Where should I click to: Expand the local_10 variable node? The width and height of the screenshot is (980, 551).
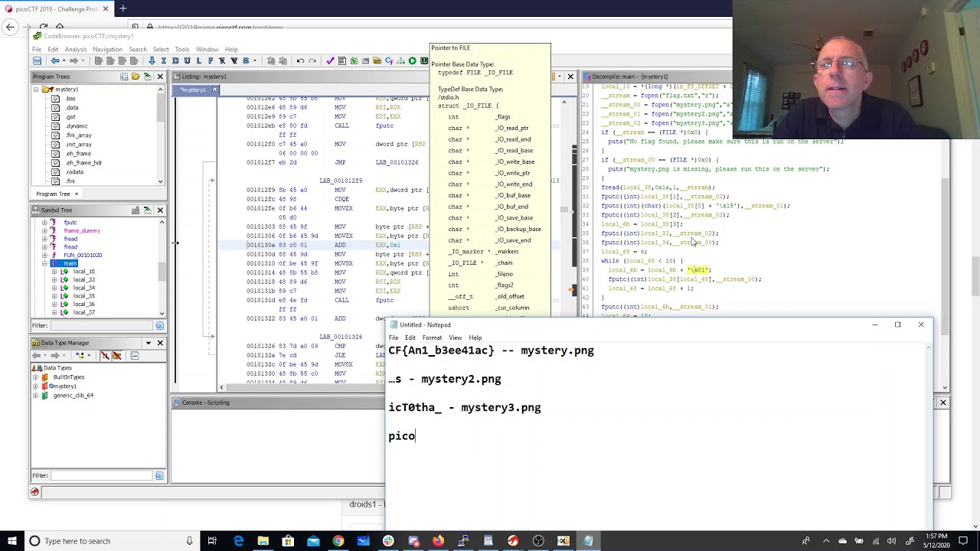54,272
